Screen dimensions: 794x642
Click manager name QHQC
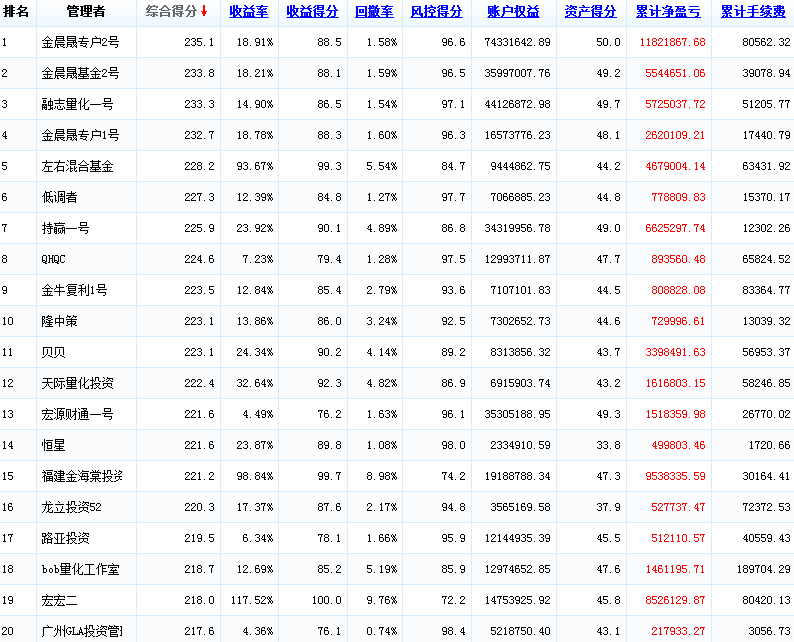[54, 259]
